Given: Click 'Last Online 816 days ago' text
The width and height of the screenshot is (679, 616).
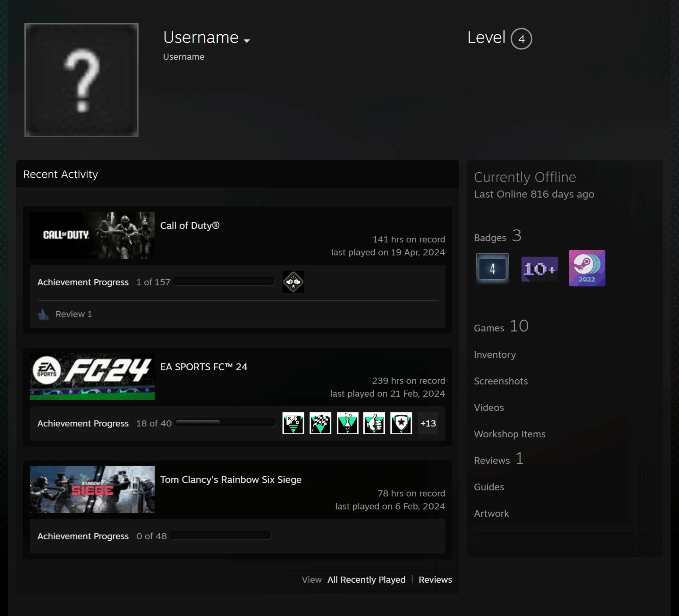Looking at the screenshot, I should coord(534,194).
